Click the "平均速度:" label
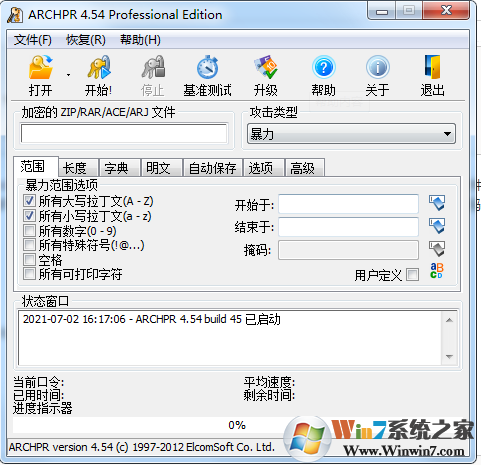The width and height of the screenshot is (481, 465). (269, 382)
